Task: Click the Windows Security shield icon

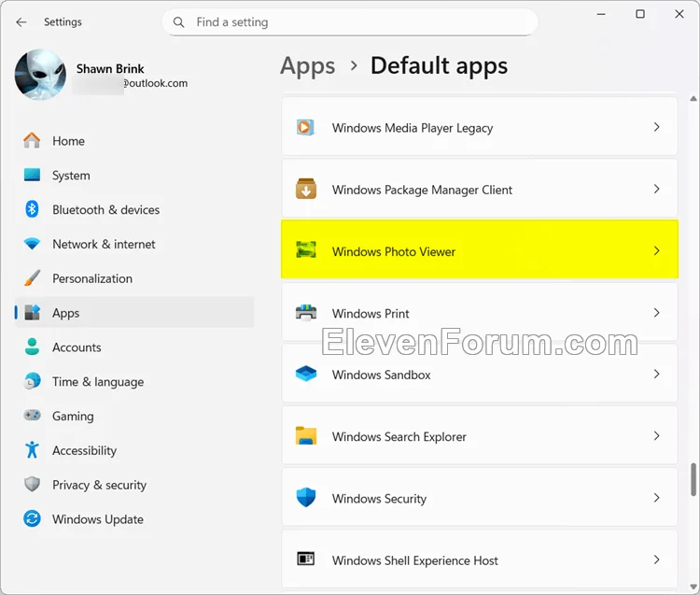Action: pos(306,497)
